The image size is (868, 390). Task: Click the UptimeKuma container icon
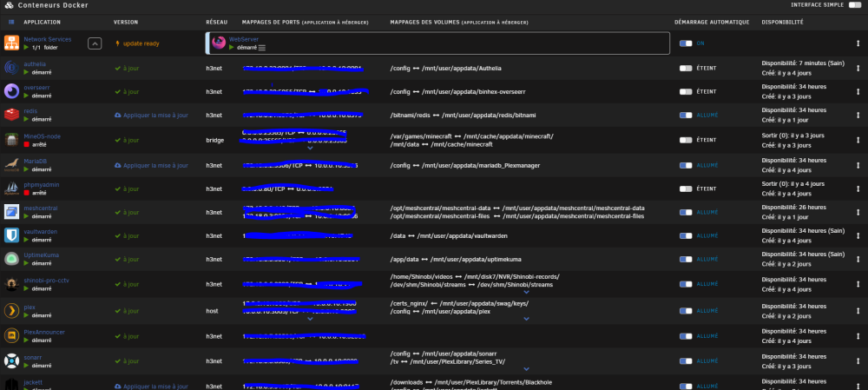coord(11,259)
